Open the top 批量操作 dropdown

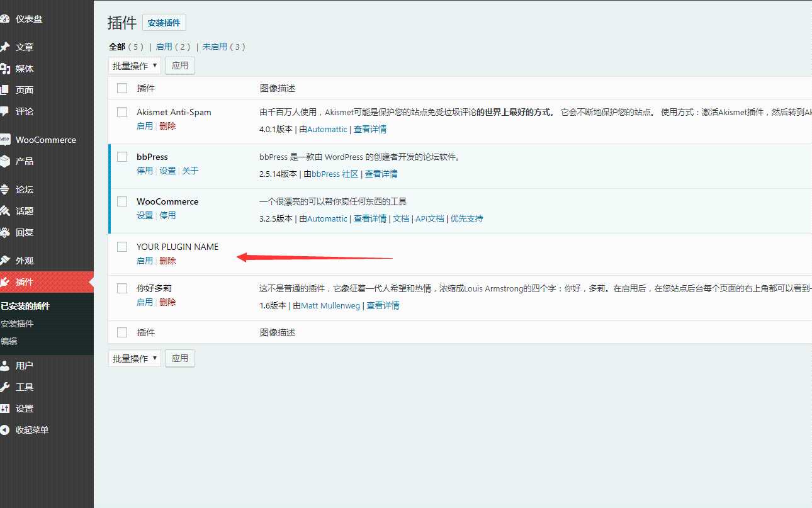pos(135,65)
